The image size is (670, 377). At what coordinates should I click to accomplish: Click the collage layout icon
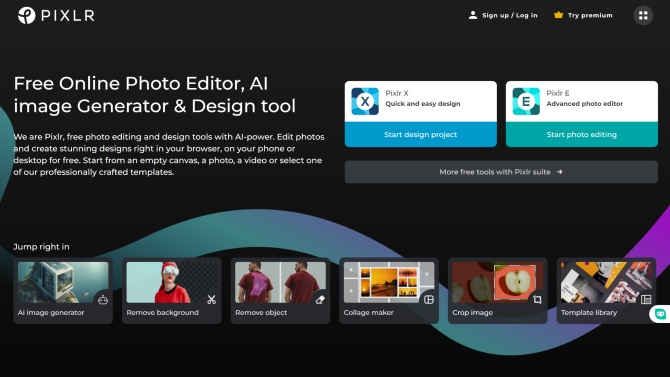[x=429, y=300]
